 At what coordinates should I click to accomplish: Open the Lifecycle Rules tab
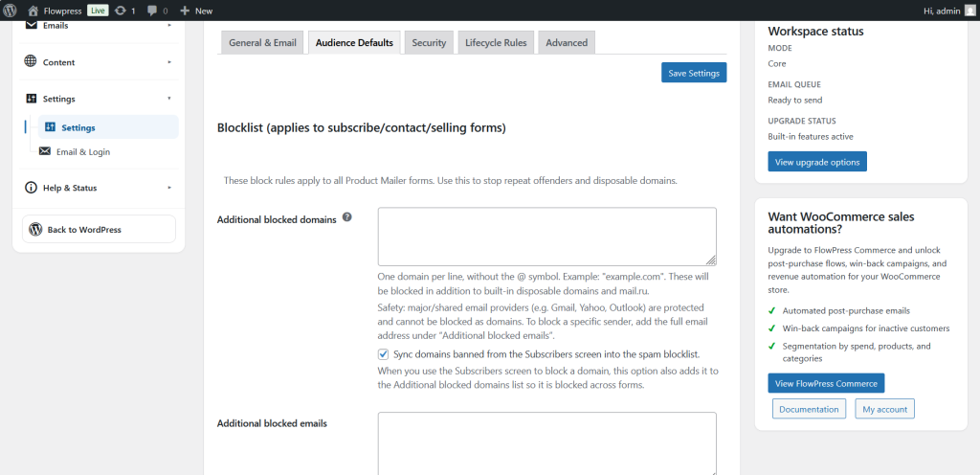[496, 42]
